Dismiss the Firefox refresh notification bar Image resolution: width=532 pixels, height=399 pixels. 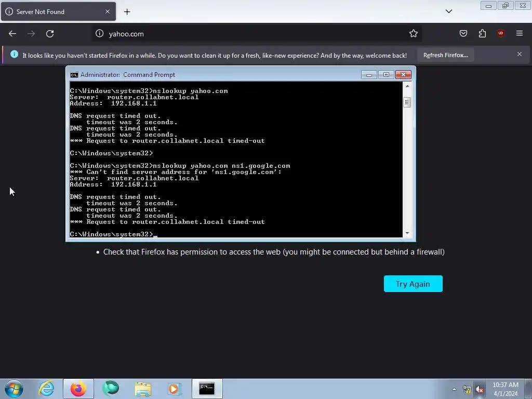520,54
